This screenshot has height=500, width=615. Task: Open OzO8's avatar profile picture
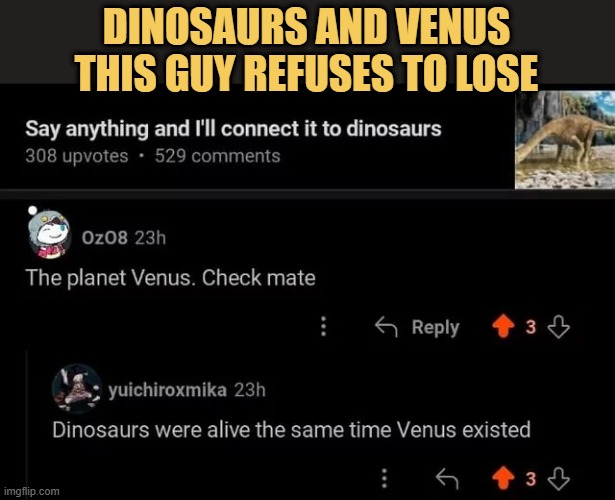click(x=49, y=235)
